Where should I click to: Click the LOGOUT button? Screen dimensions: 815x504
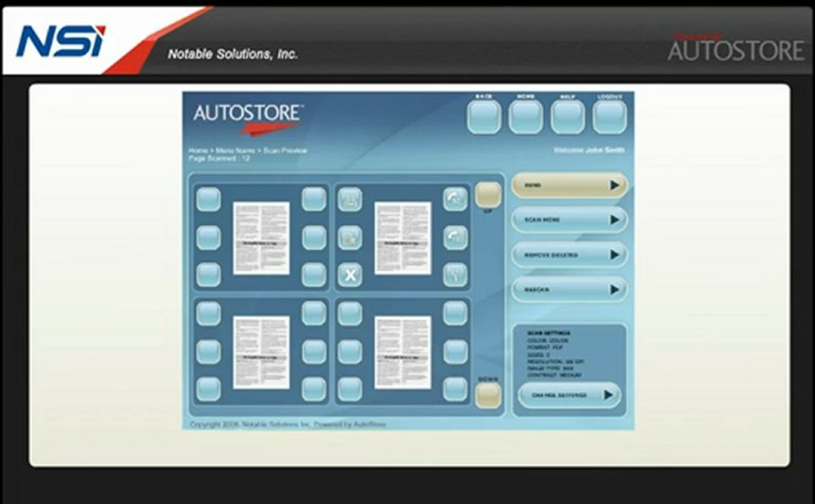(x=610, y=117)
